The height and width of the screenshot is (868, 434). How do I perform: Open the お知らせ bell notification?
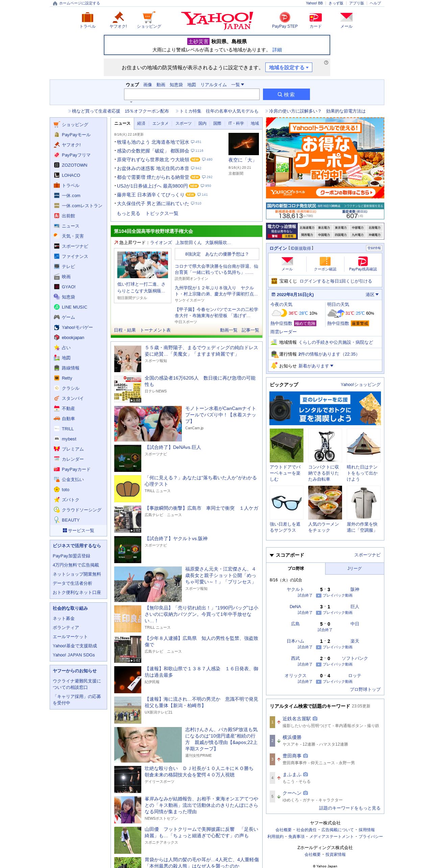pyautogui.click(x=274, y=365)
